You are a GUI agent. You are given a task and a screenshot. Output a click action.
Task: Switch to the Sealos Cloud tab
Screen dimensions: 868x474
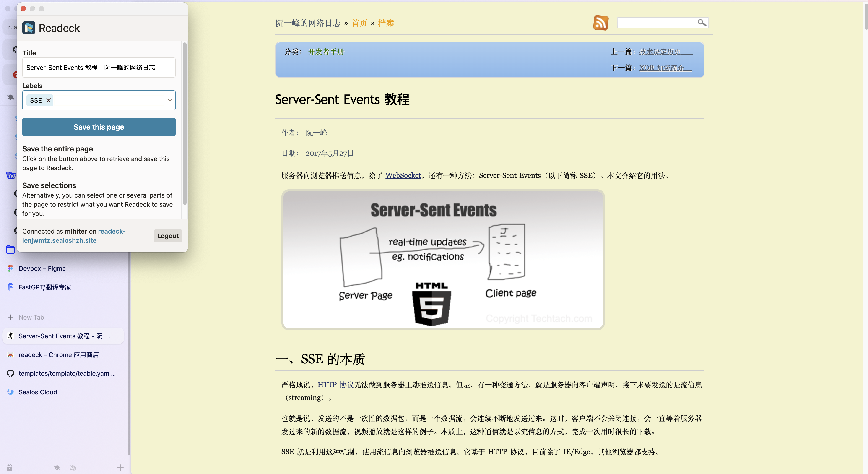[38, 392]
